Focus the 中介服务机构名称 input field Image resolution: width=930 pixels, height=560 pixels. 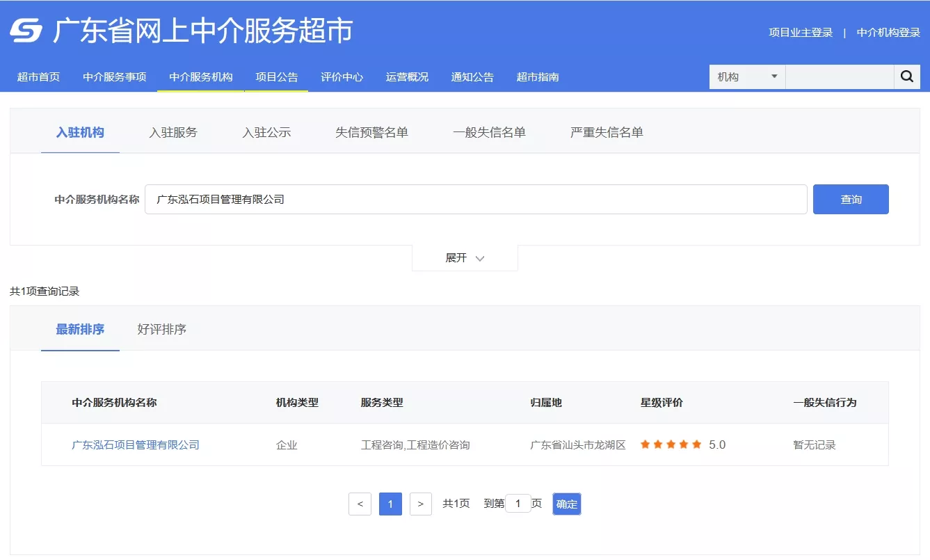point(476,199)
